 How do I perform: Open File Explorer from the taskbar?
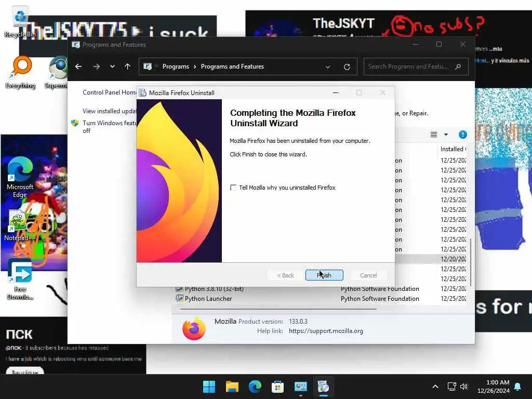232,387
